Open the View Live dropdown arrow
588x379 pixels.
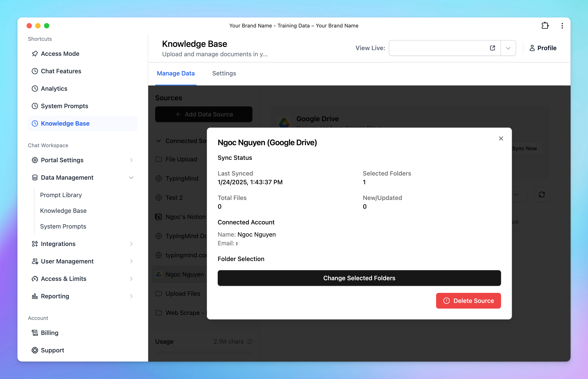(x=508, y=48)
